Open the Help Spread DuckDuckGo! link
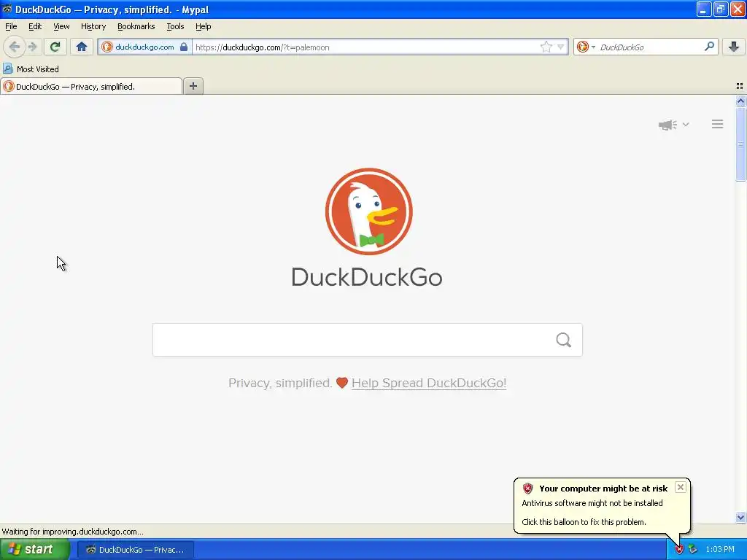Viewport: 747px width, 560px height. [429, 383]
